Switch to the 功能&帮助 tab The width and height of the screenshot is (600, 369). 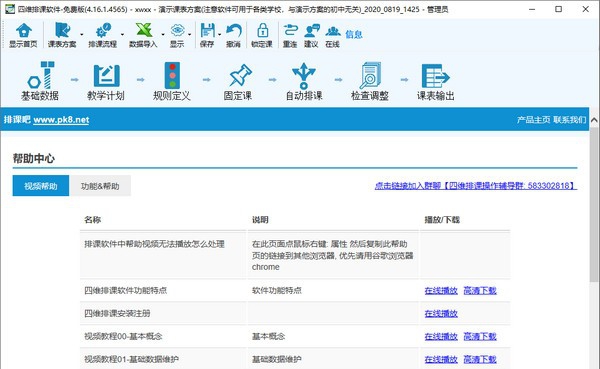point(100,186)
